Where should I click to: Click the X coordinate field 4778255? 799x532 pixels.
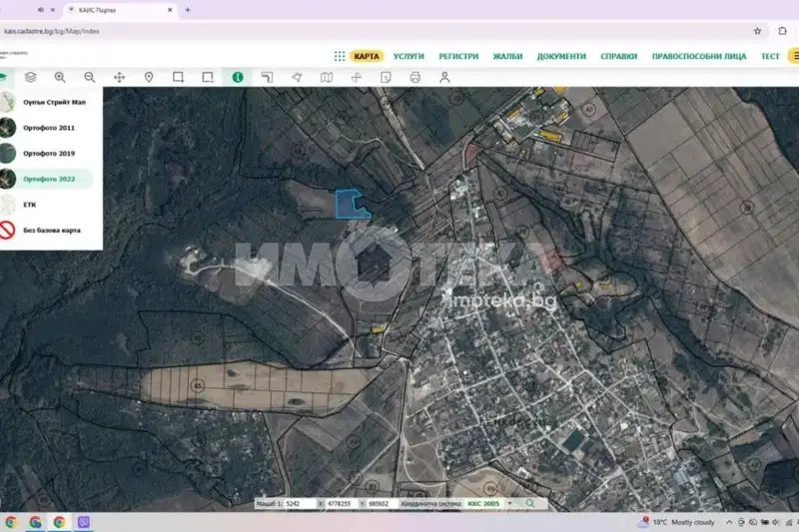342,503
